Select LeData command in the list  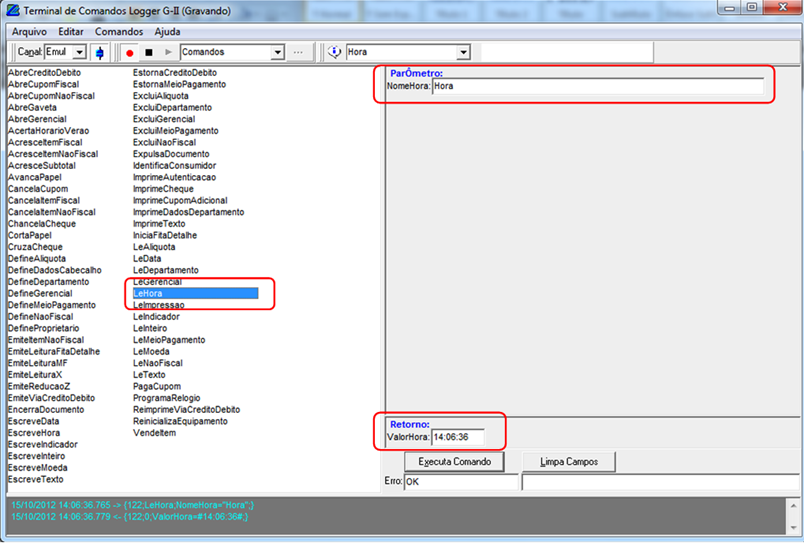coord(146,258)
